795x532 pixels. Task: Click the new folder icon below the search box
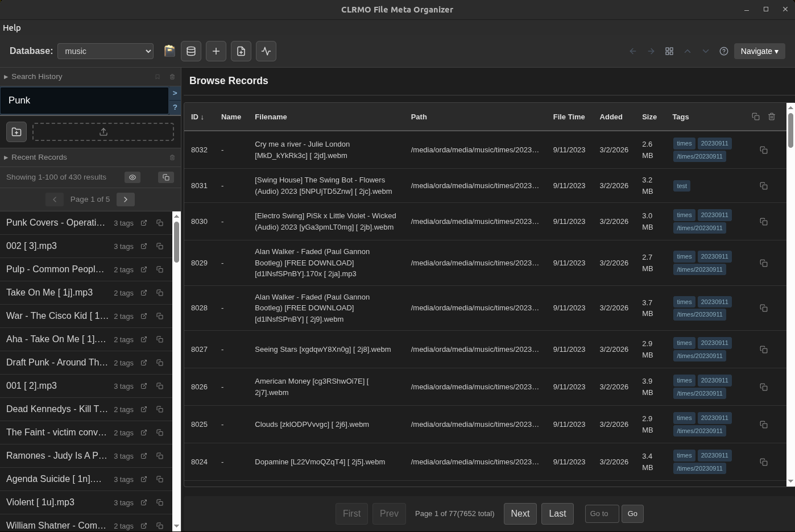16,131
